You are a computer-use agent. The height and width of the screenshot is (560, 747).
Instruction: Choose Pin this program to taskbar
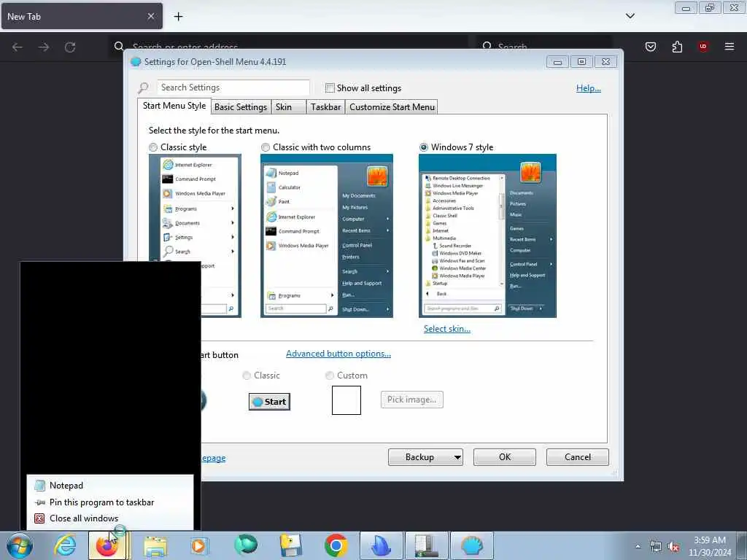click(x=110, y=502)
